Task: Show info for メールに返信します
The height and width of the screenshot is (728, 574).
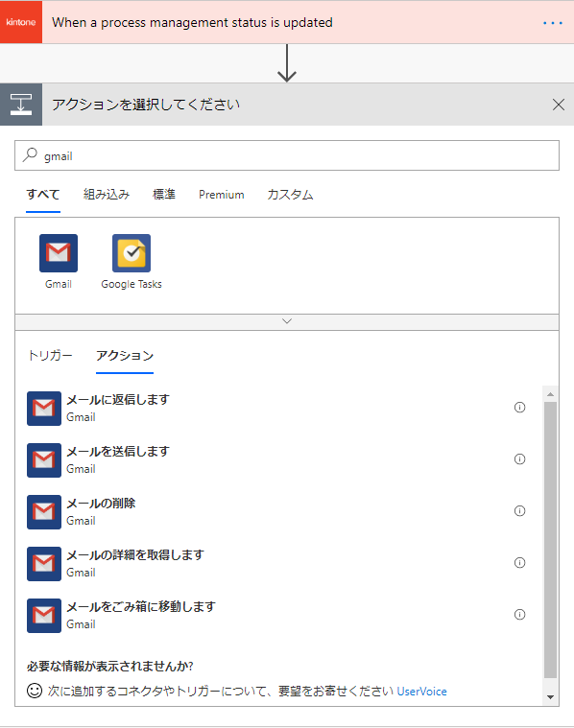Action: tap(519, 408)
